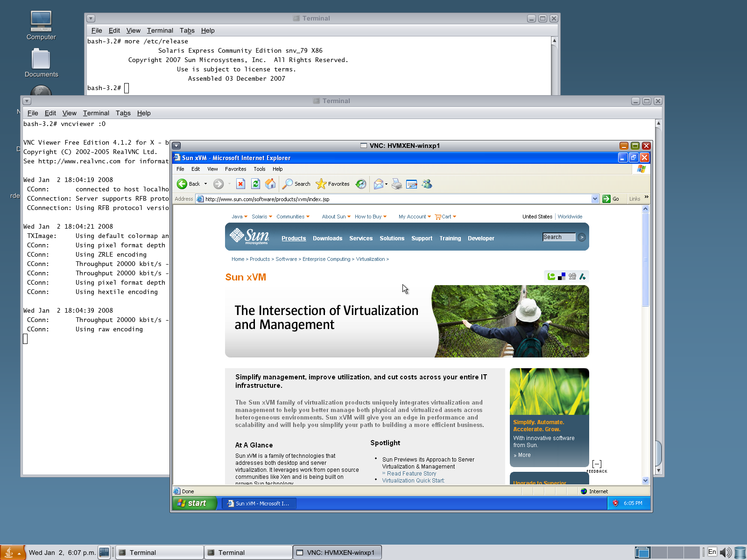The height and width of the screenshot is (560, 747).
Task: Click the show desktop icon in bottom panel
Action: tap(104, 553)
